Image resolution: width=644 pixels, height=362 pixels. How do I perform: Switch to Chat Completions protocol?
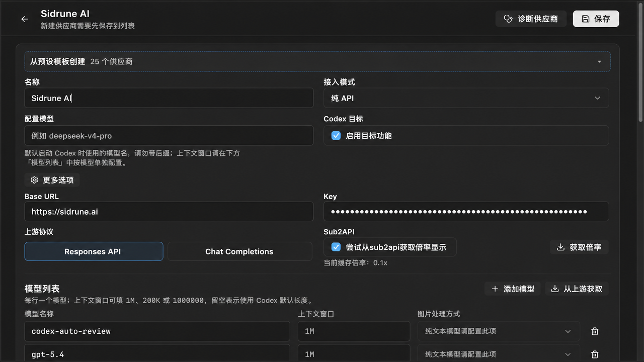click(x=239, y=251)
